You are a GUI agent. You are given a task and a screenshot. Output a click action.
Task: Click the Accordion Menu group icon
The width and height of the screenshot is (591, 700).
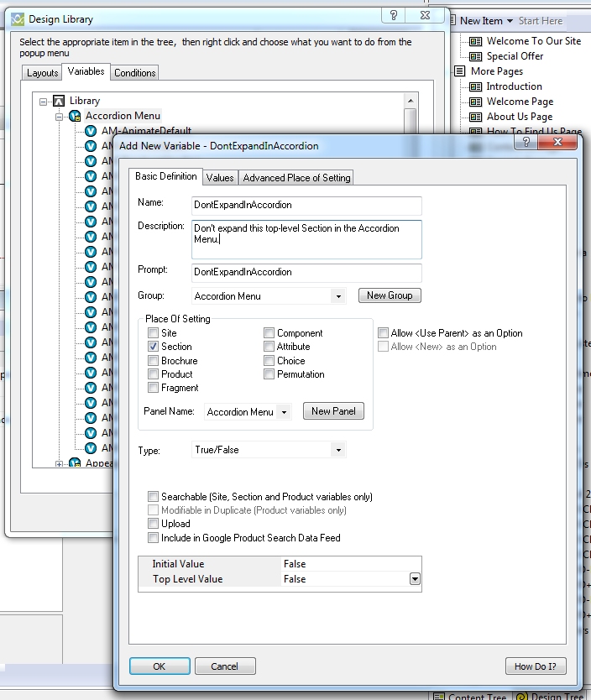click(75, 116)
